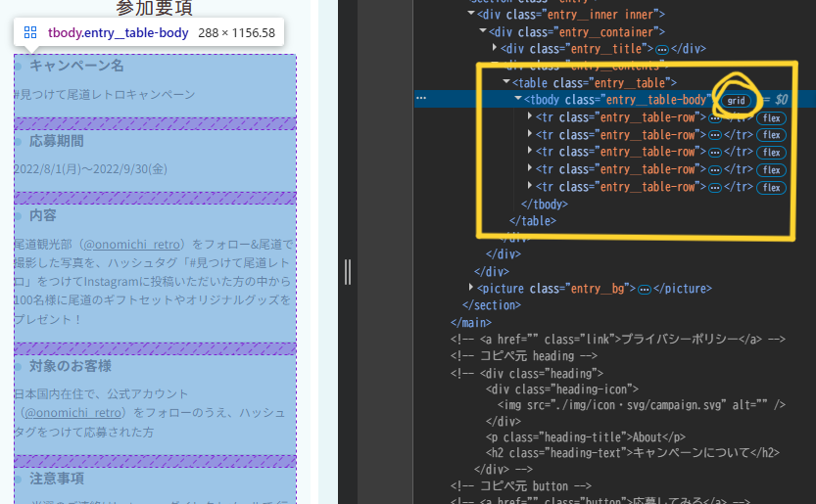Toggle flex badge on third table row

coord(771,153)
